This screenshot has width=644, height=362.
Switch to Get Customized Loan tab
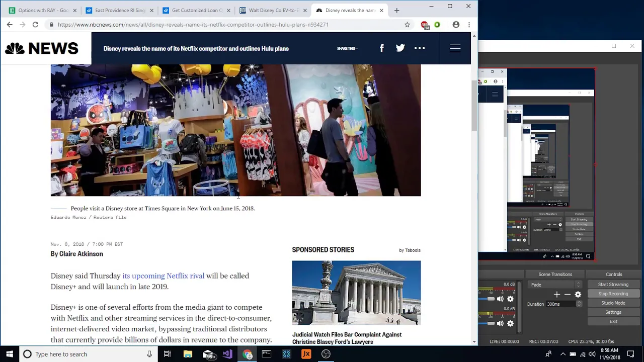(197, 10)
